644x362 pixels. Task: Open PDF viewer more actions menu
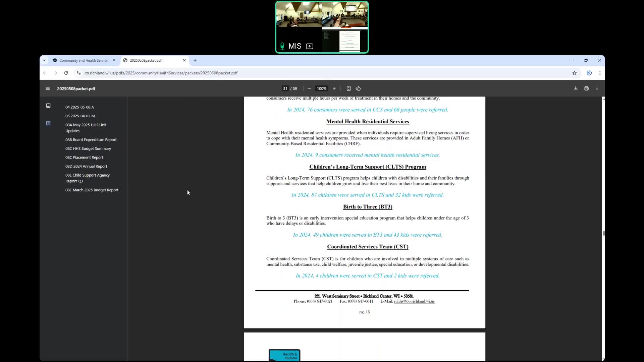[597, 88]
